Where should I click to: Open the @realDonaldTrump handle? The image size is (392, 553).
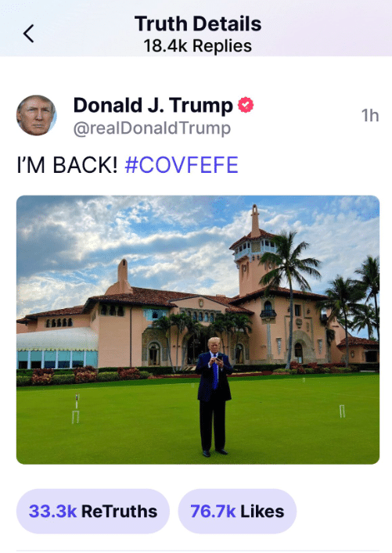pos(152,128)
